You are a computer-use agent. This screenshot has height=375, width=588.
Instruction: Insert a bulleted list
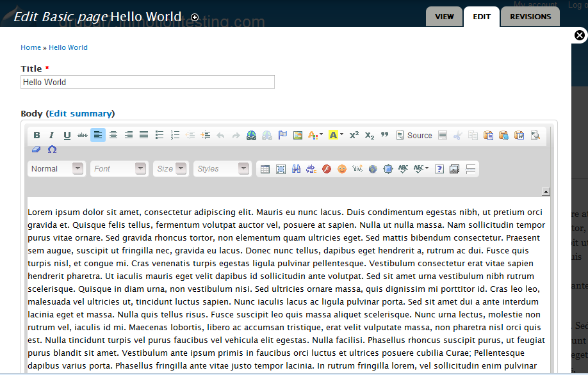coord(159,135)
